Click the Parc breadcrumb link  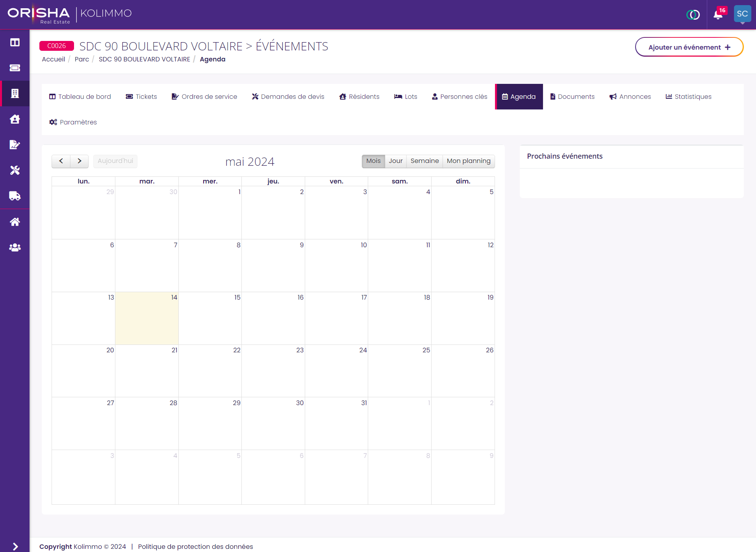pos(82,59)
